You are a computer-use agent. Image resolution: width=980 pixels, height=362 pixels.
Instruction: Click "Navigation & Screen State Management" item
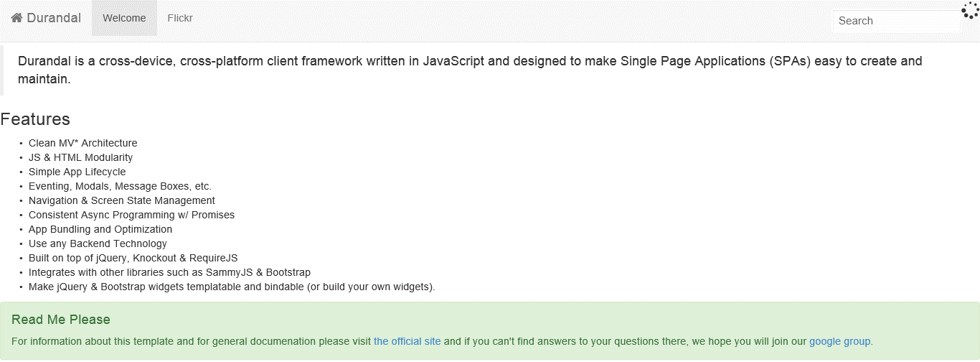(x=122, y=200)
